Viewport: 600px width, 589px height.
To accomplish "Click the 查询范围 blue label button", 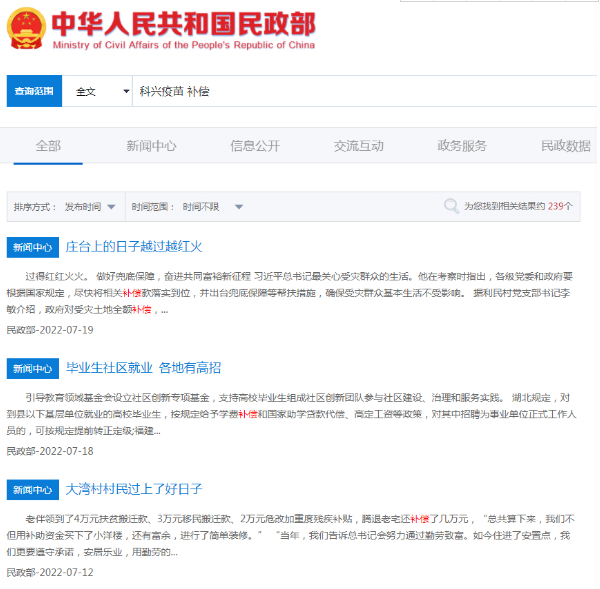I will [34, 91].
